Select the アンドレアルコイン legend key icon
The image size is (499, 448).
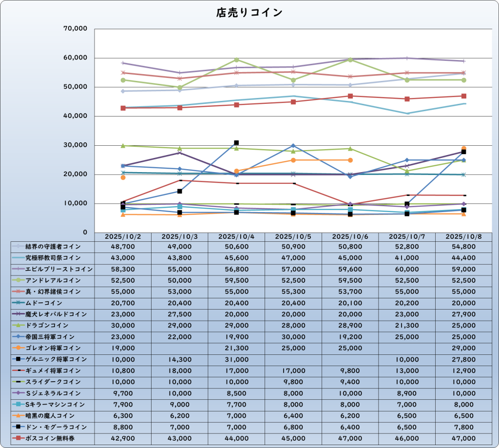[x=18, y=280]
